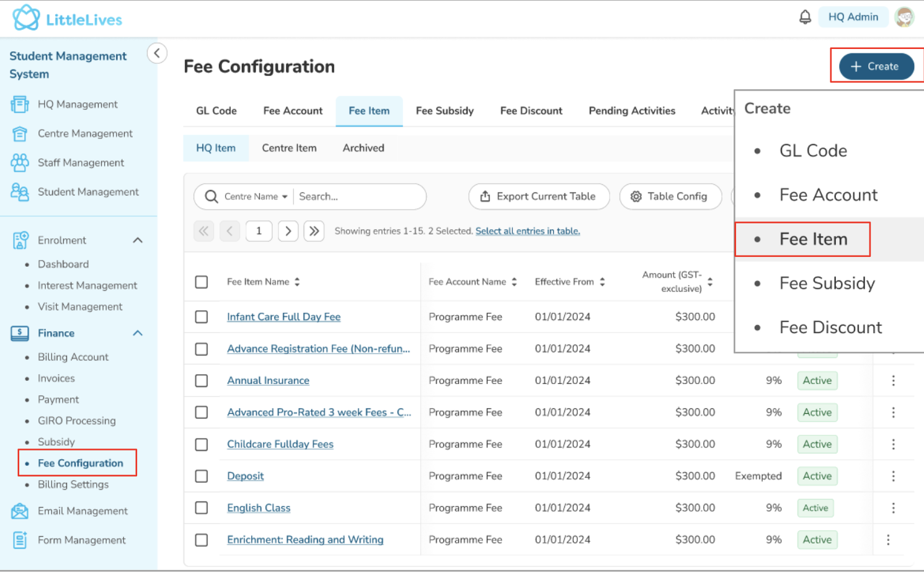924x572 pixels.
Task: Collapse the Finance sidebar section
Action: click(138, 333)
